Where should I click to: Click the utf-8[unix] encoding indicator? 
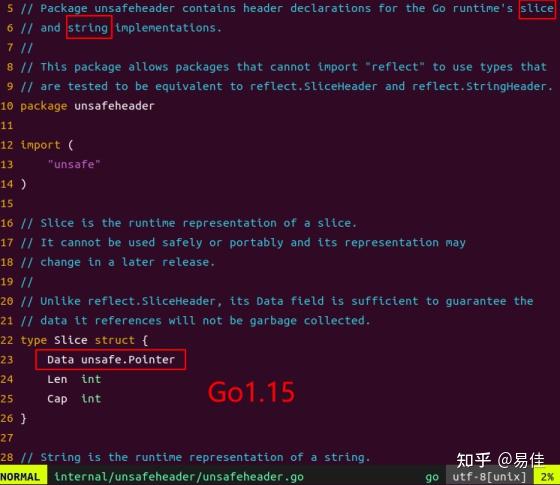coord(489,477)
